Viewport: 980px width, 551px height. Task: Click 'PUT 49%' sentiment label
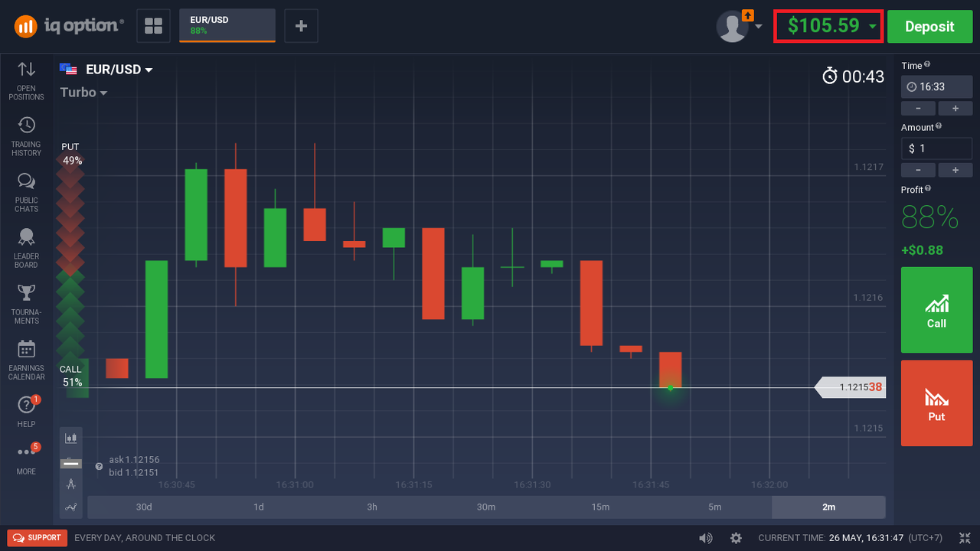pyautogui.click(x=71, y=154)
